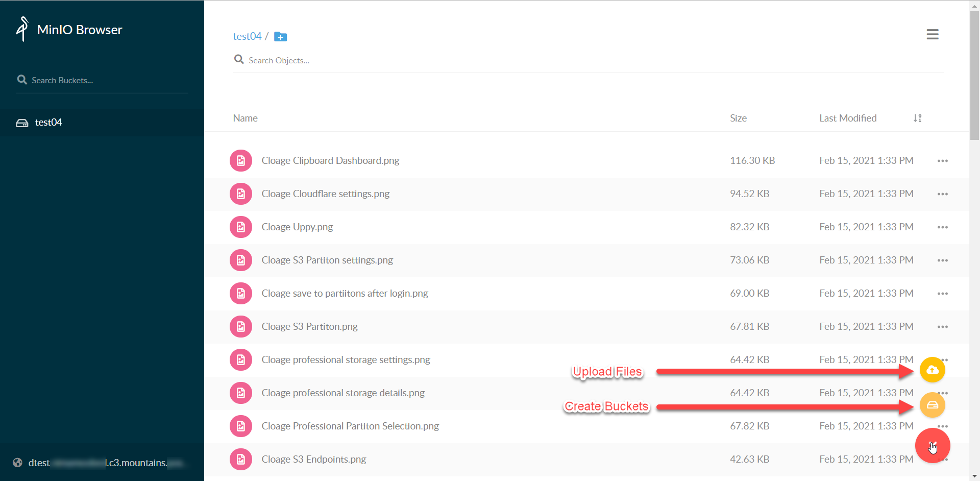Open options menu for Cloage Uppy.png

tap(942, 227)
